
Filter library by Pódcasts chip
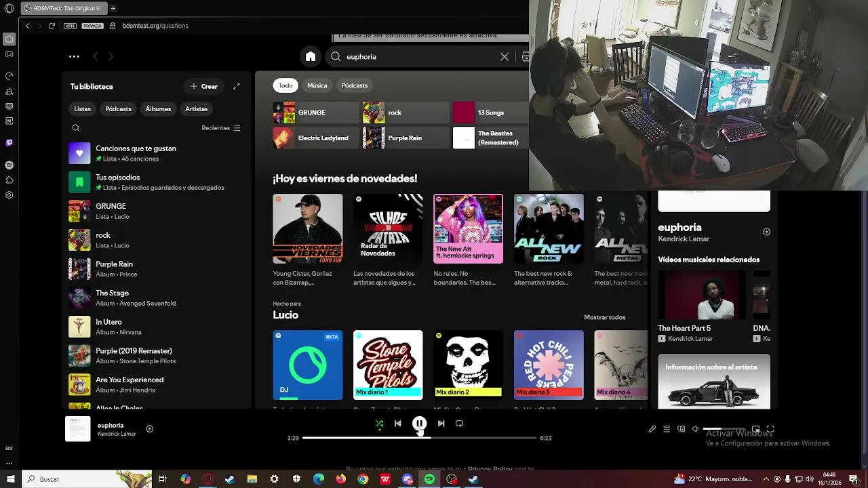pos(118,109)
